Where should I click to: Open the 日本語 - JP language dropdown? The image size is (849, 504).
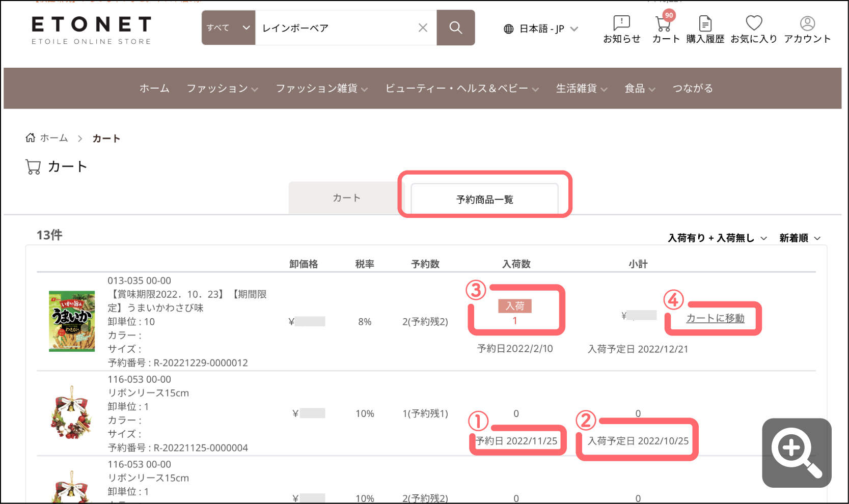pos(541,29)
